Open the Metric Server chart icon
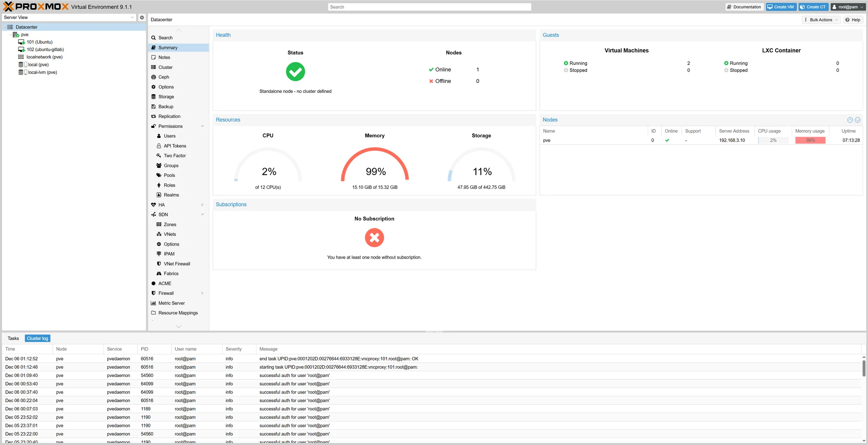The height and width of the screenshot is (445, 868). pos(153,303)
